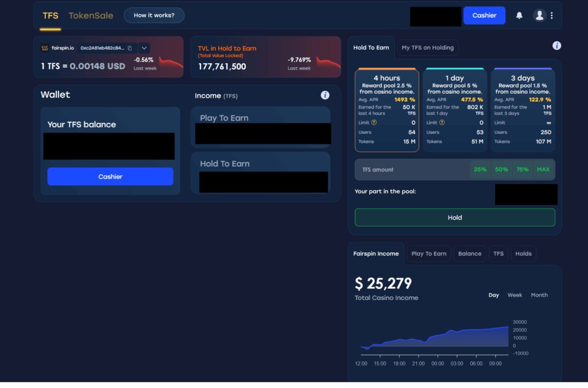Set amount to 50%
Image resolution: width=588 pixels, height=388 pixels.
click(x=501, y=170)
